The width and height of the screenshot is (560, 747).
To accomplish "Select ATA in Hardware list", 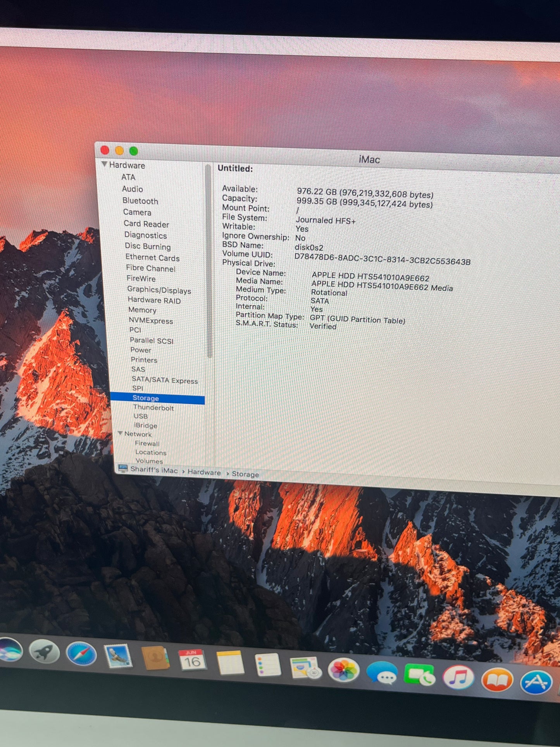I will [x=128, y=177].
